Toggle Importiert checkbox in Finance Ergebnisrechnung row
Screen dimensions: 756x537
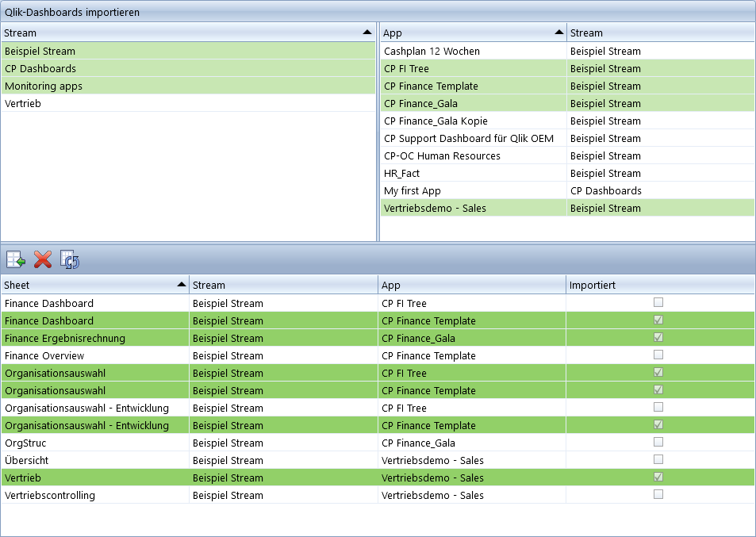click(658, 337)
